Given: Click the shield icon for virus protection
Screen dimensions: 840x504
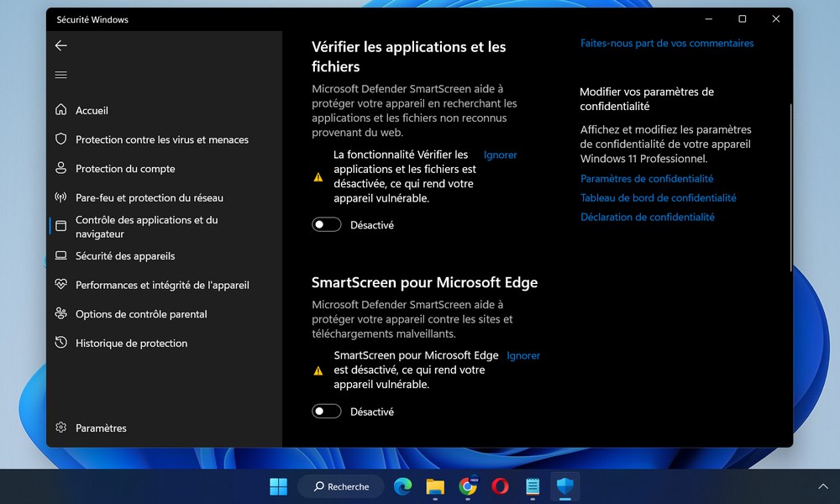Looking at the screenshot, I should tap(61, 139).
